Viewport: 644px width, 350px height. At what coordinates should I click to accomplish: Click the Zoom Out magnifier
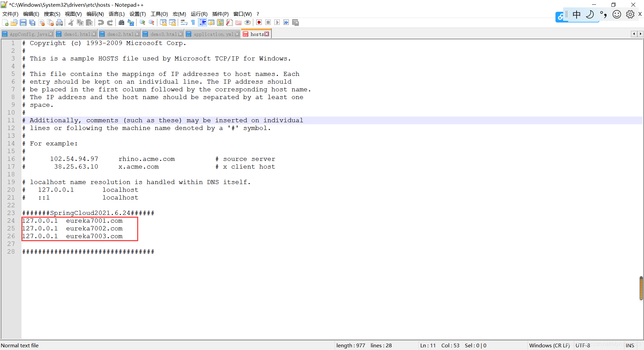[x=151, y=23]
